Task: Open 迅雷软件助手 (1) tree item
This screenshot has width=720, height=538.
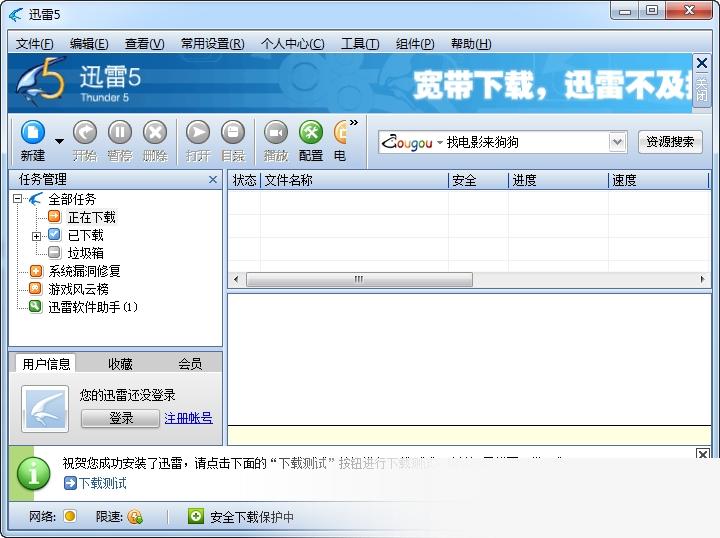Action: coord(93,307)
